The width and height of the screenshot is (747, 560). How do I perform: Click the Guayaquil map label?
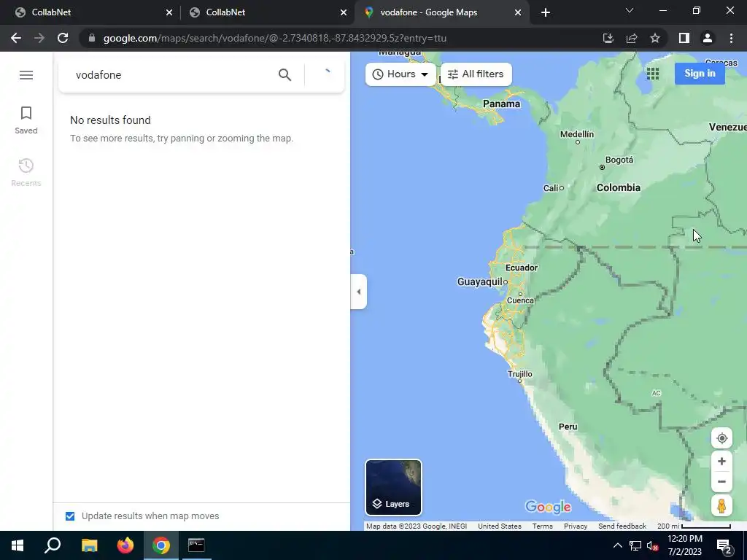coord(480,282)
